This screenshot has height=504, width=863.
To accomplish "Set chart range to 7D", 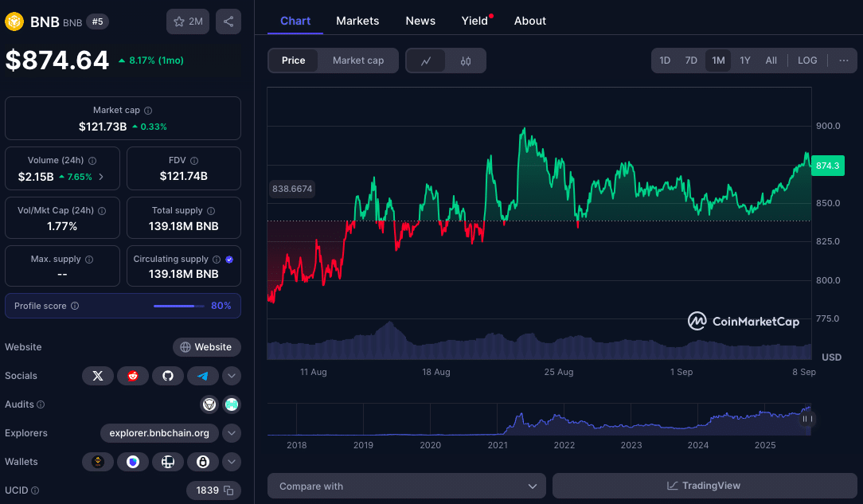I will click(x=691, y=61).
